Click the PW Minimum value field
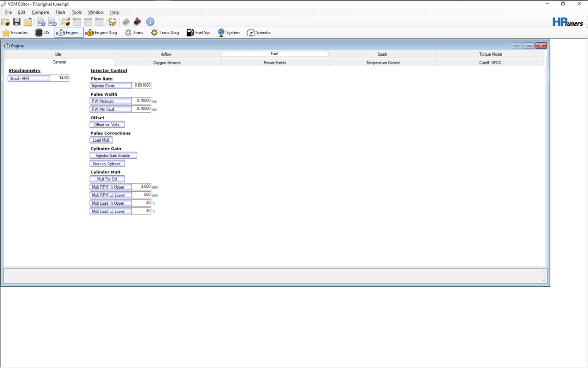588x368 pixels. tap(141, 101)
